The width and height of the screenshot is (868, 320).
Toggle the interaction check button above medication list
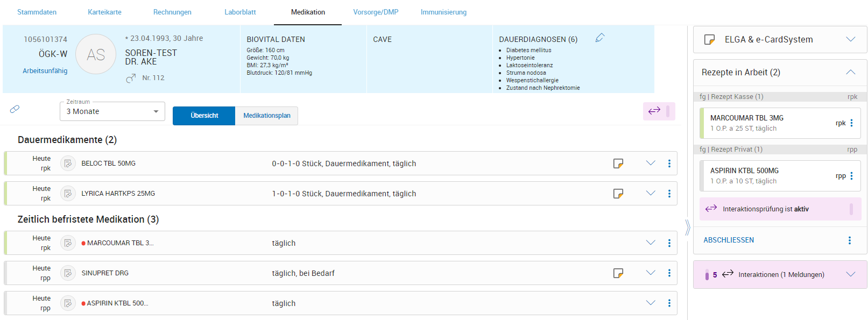pos(659,111)
